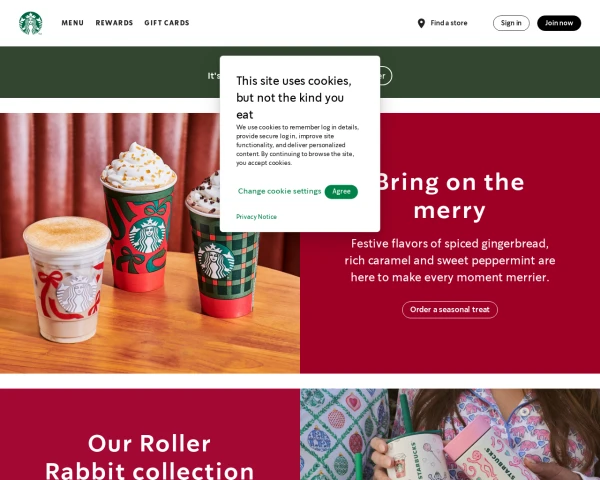Click the Starbucks siren logo
Image resolution: width=600 pixels, height=480 pixels.
[31, 23]
